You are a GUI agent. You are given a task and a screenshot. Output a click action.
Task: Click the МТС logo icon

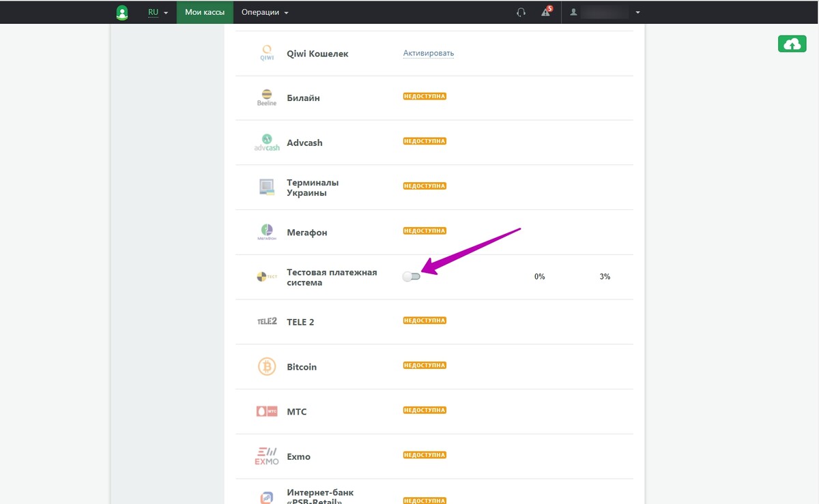tap(267, 411)
